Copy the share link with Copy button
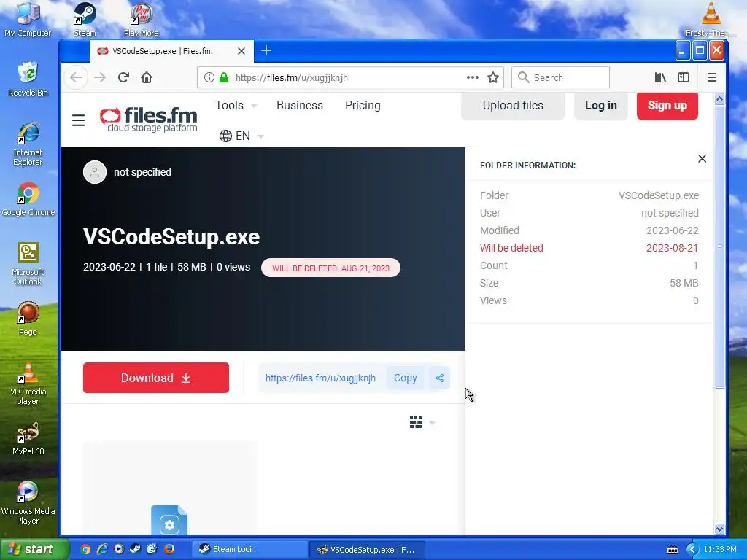 point(406,378)
